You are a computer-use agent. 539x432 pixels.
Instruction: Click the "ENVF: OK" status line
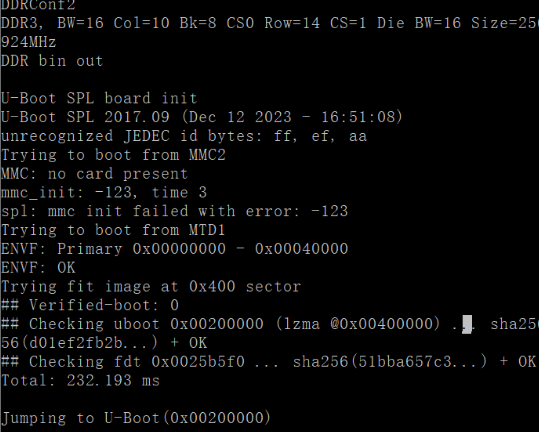38,268
